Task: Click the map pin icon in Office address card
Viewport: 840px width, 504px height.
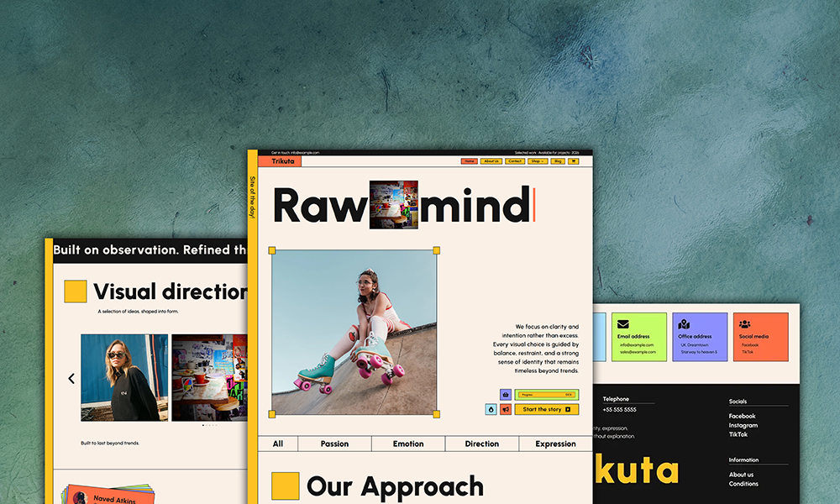Action: pyautogui.click(x=684, y=324)
